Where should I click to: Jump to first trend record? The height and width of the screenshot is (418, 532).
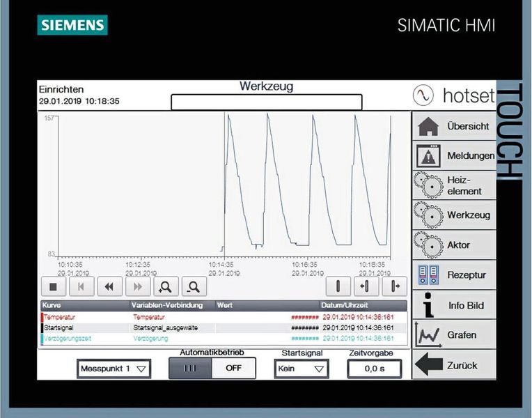81,286
